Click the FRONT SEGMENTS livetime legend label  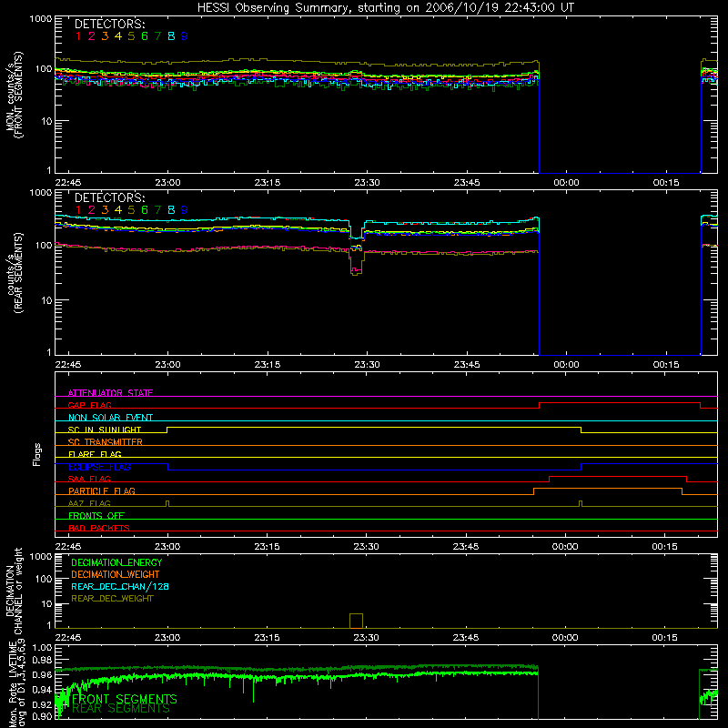(x=125, y=699)
